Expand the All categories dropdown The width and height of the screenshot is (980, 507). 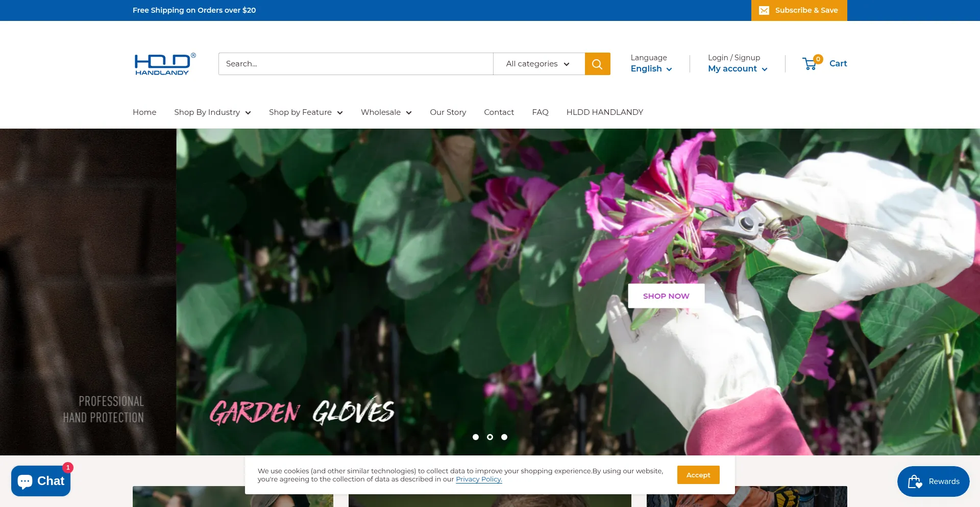(538, 64)
